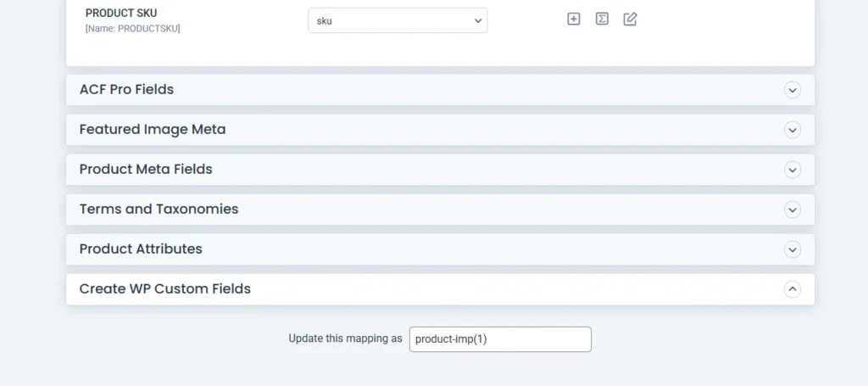Expand Featured Image Meta with its chevron
Screen dimensions: 868x386
pyautogui.click(x=793, y=130)
